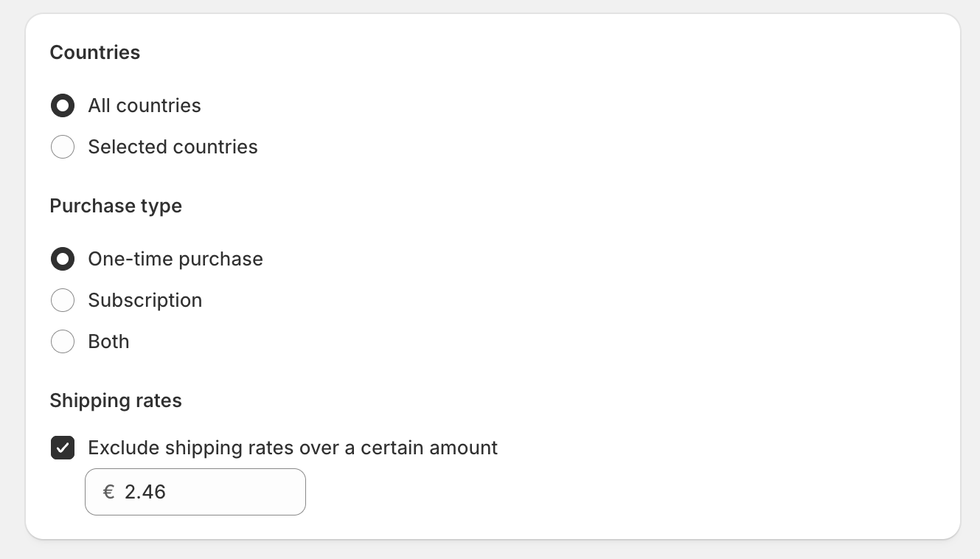Click the Both label text
Screen dimensions: 980x559
click(108, 341)
